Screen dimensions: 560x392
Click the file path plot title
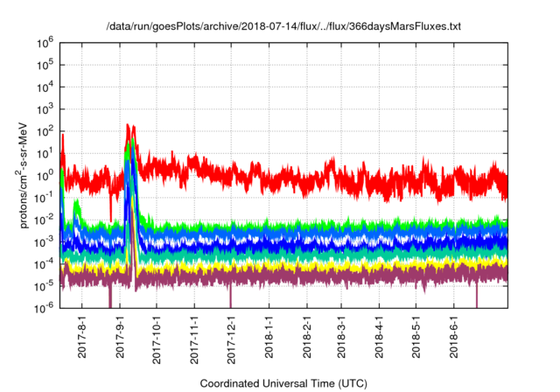(283, 26)
